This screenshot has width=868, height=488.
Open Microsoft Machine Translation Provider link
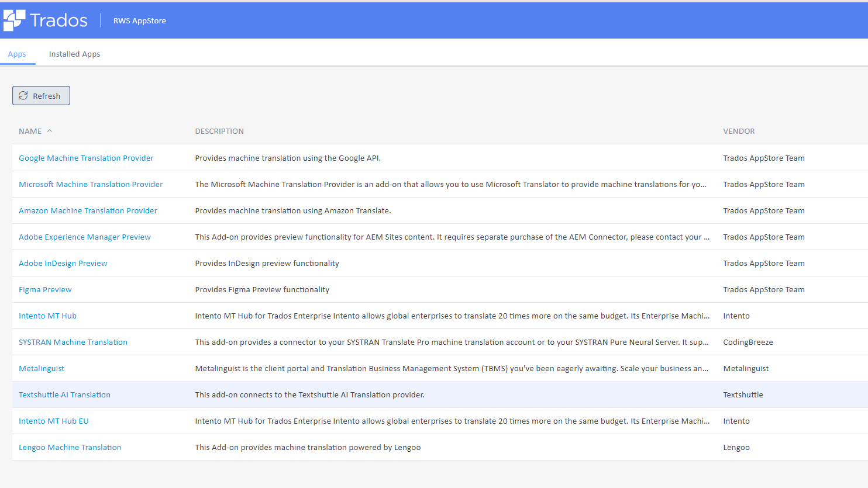[x=91, y=185]
